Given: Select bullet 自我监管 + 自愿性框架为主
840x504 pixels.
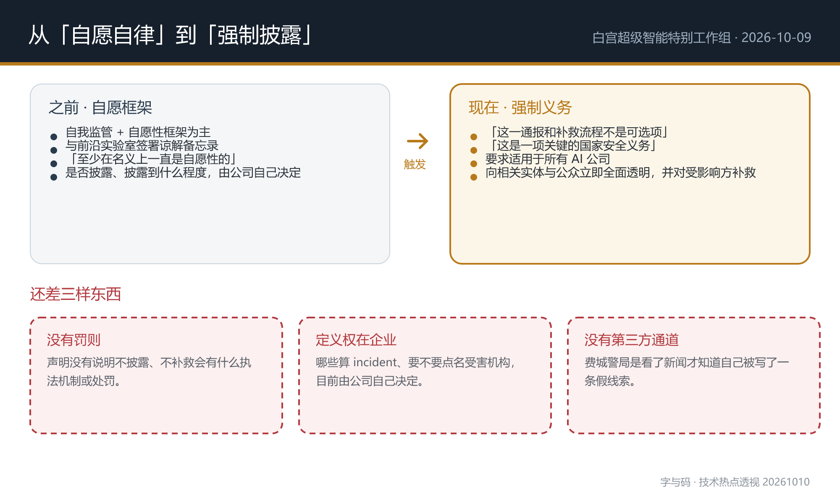Looking at the screenshot, I should [138, 132].
